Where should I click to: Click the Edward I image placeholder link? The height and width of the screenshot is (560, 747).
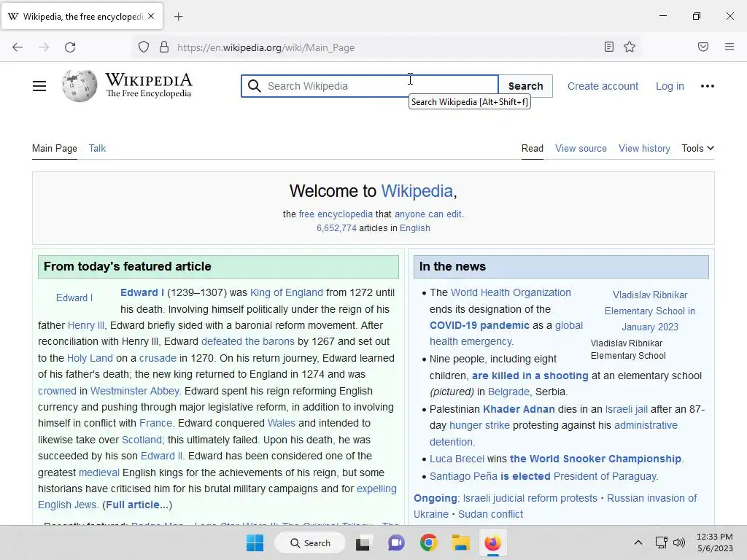pyautogui.click(x=74, y=297)
